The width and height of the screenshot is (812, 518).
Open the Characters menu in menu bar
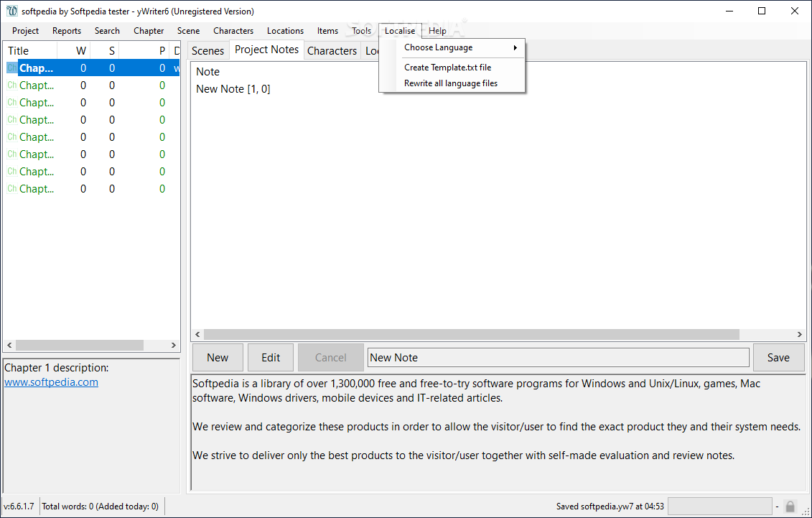tap(233, 31)
